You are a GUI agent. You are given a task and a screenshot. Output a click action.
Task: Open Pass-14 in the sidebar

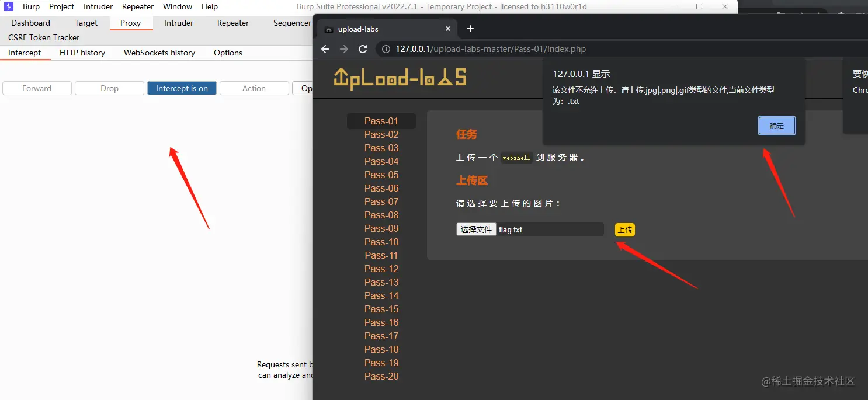tap(381, 295)
